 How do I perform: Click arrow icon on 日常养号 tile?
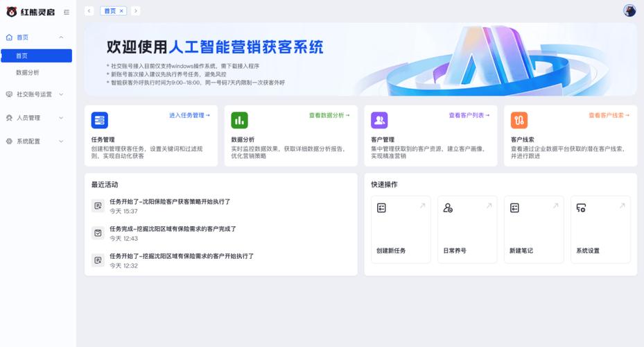coord(489,205)
